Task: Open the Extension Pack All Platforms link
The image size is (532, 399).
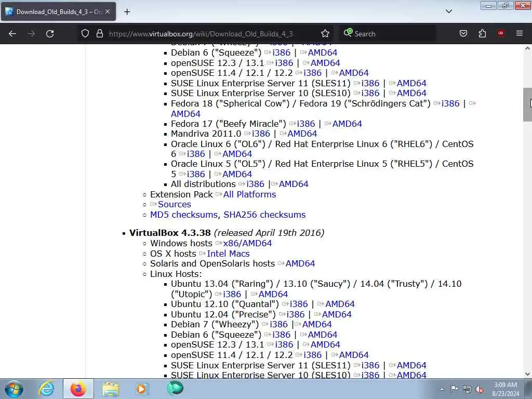Action: tap(249, 194)
